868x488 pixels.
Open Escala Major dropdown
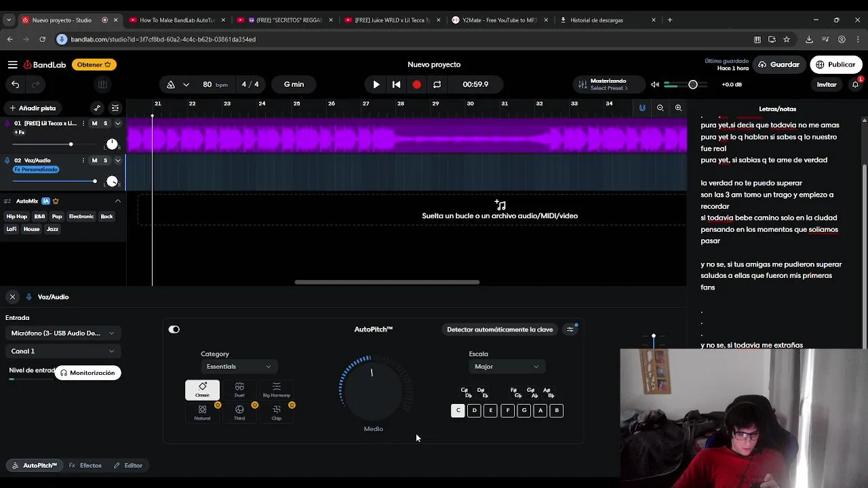(x=507, y=367)
